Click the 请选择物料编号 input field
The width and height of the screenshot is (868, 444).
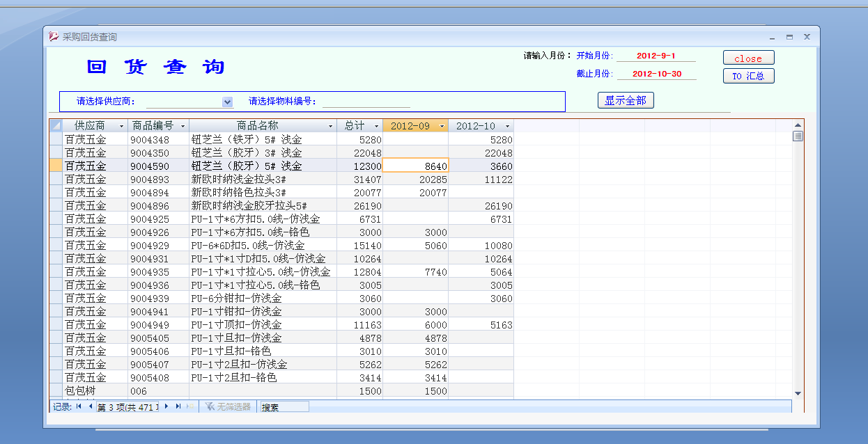coord(366,102)
